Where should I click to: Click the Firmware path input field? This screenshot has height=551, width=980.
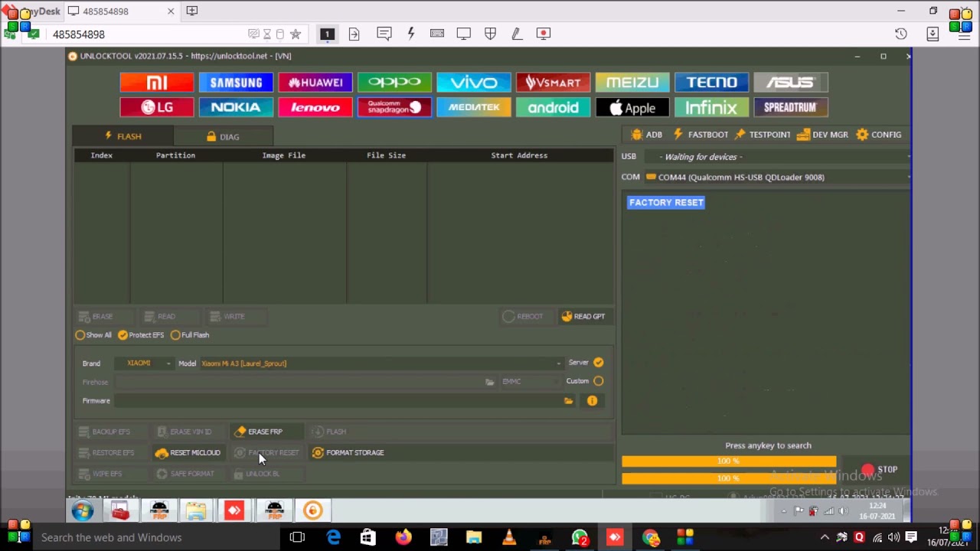[338, 401]
